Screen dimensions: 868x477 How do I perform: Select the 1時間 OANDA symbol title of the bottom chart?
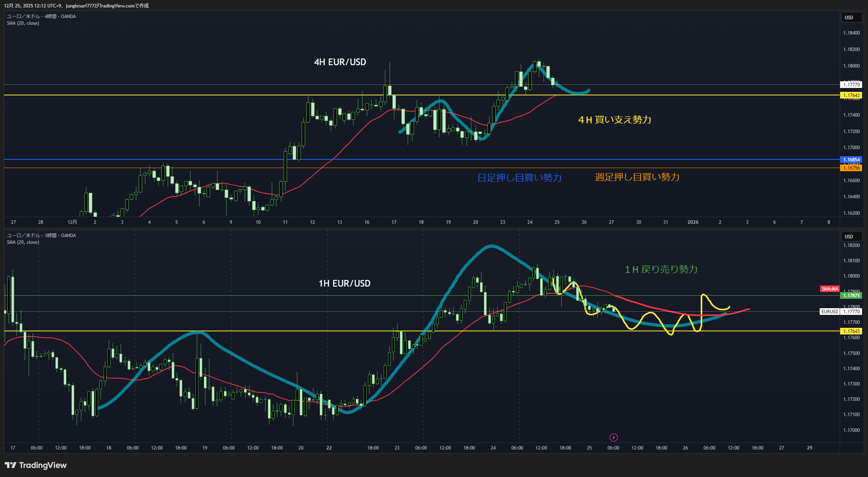click(x=41, y=236)
